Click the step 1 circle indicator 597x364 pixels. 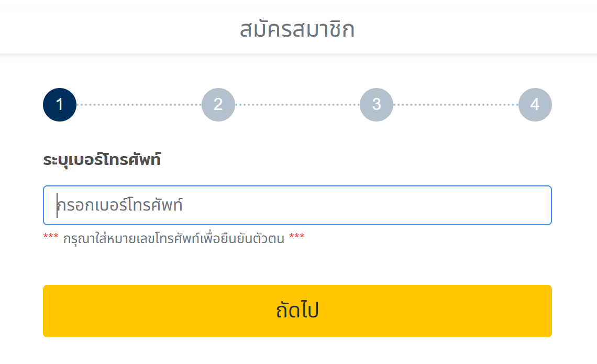tap(60, 105)
